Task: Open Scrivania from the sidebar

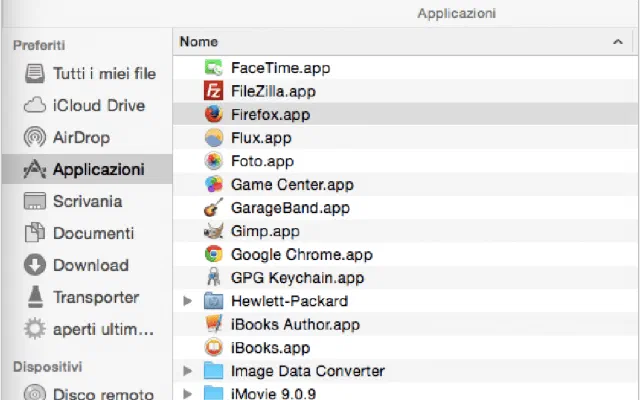Action: click(x=87, y=201)
